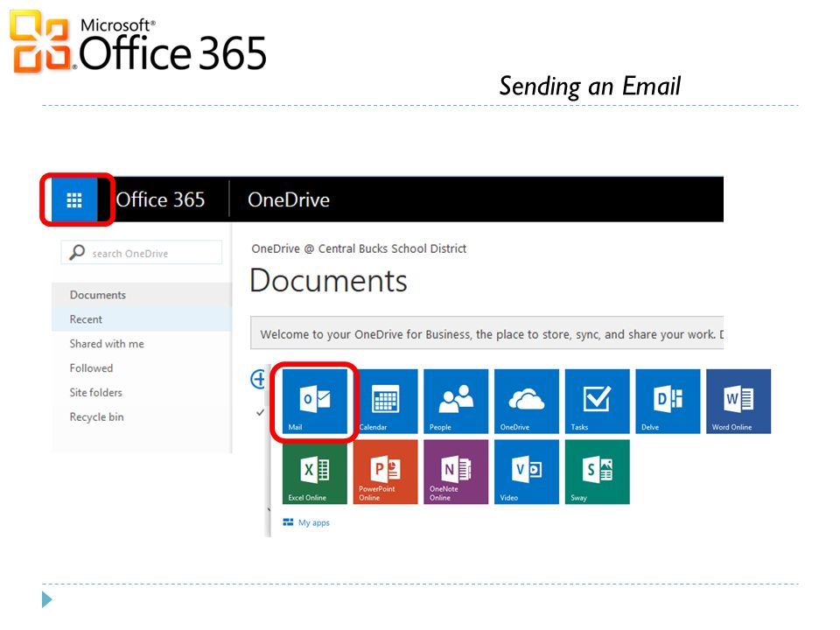Click the Documents page heading

(x=328, y=280)
